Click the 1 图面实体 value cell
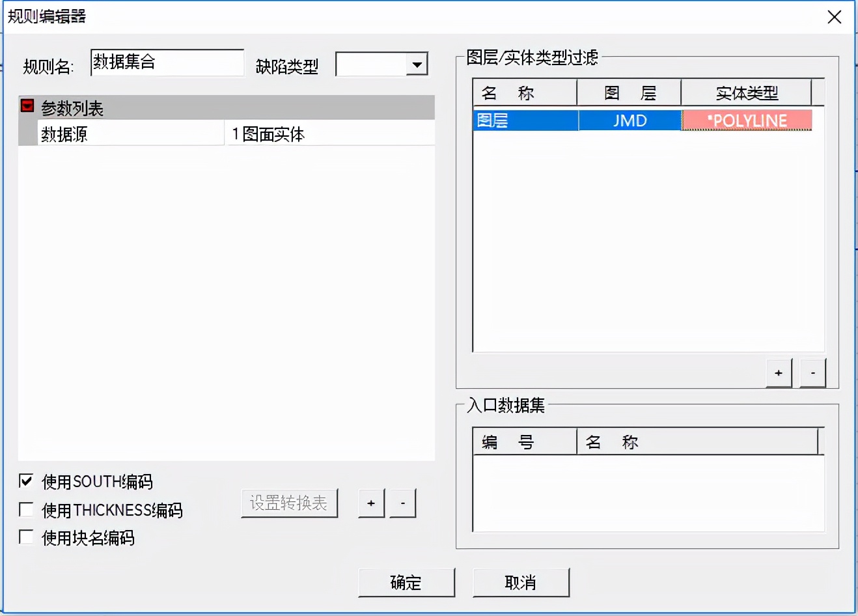This screenshot has width=858, height=616. [330, 133]
